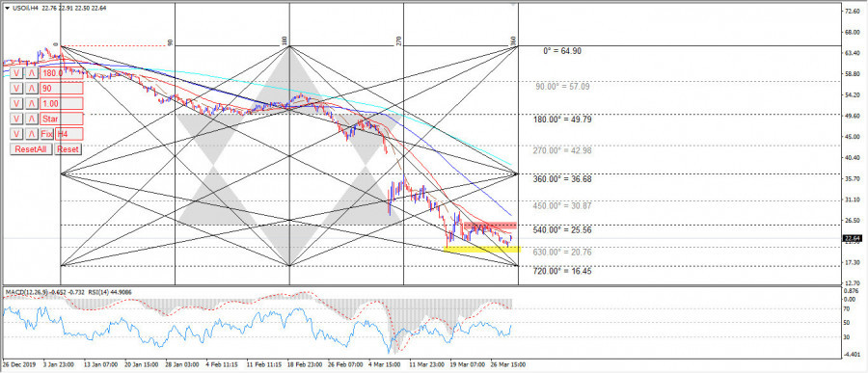
Task: Click the Reset button
Action: 68,148
